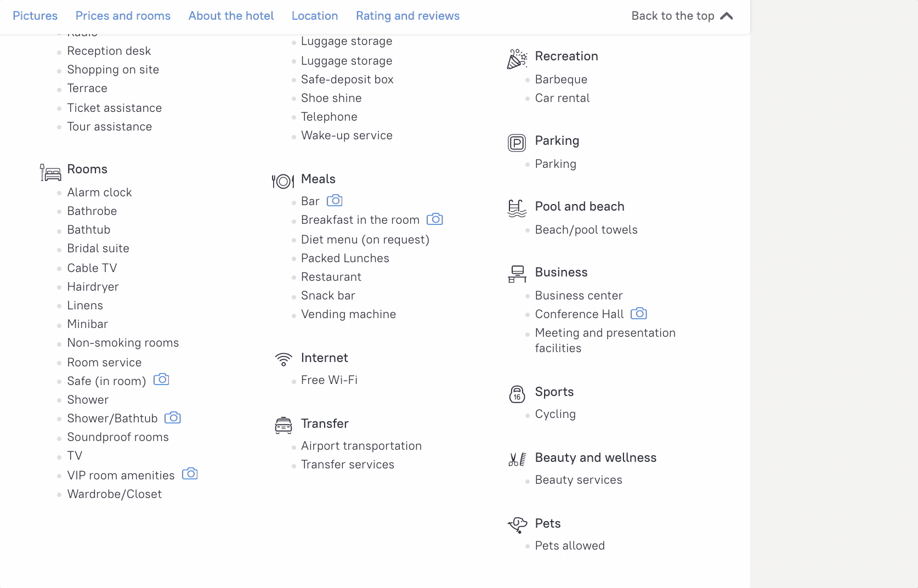The height and width of the screenshot is (588, 918).
Task: Switch to Pictures tab
Action: 35,16
